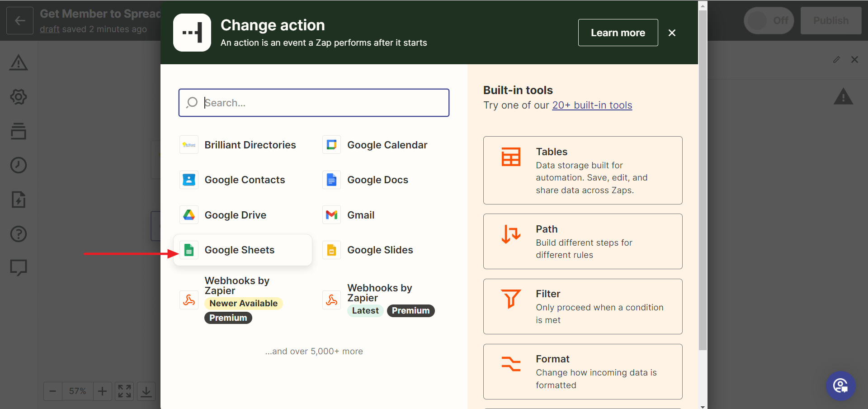Click into the Search apps field
Viewport: 868px width, 409px height.
(314, 103)
